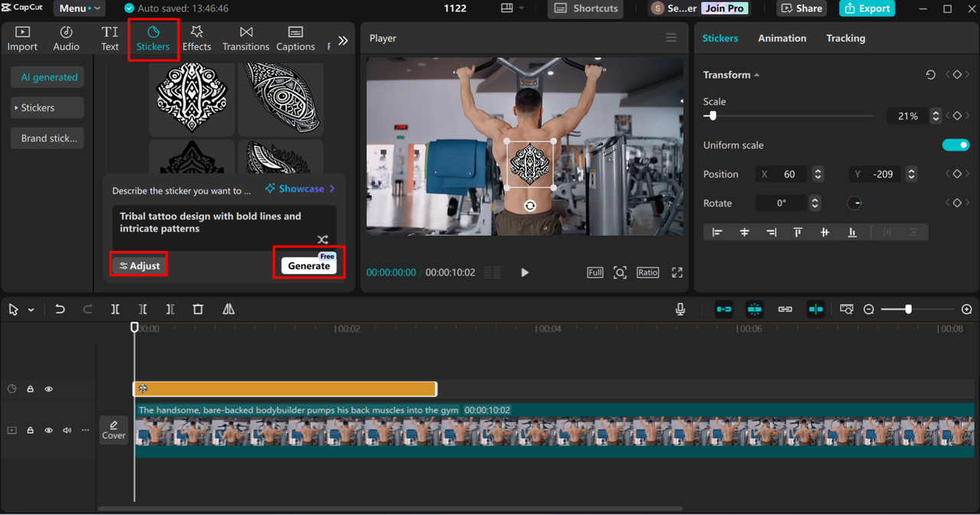Select the first tribal tattoo sticker thumbnail
Image resolution: width=980 pixels, height=515 pixels.
pyautogui.click(x=192, y=98)
